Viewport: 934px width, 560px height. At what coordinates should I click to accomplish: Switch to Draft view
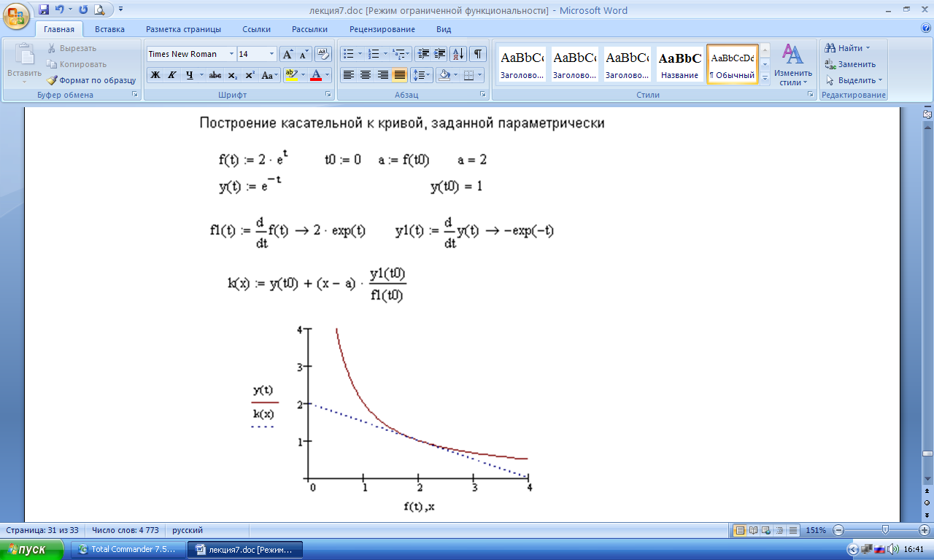coord(792,530)
